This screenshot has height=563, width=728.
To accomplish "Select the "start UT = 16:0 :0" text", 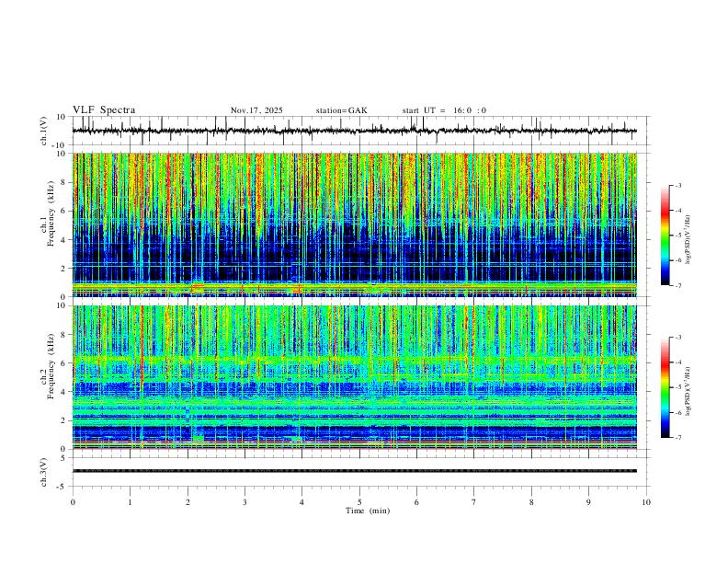I will [x=444, y=110].
